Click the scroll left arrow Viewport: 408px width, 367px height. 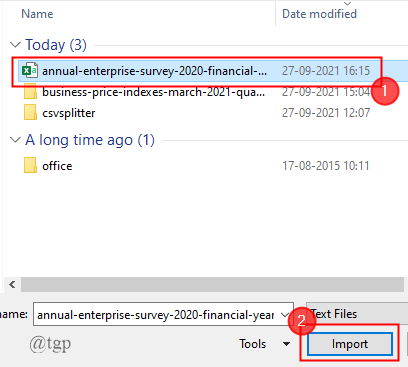tap(12, 285)
